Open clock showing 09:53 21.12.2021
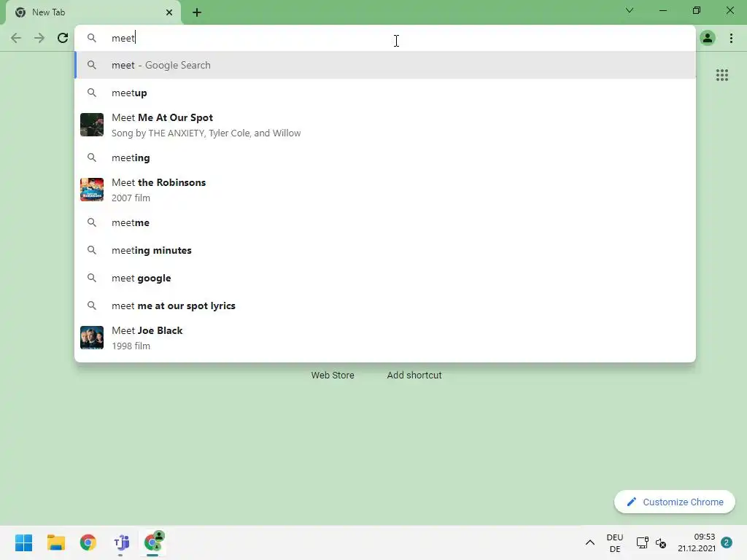The width and height of the screenshot is (747, 560). tap(697, 542)
